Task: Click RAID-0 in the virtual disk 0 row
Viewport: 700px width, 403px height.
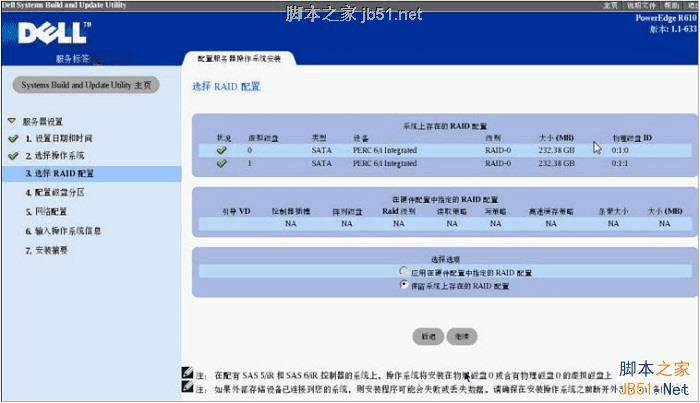Action: pyautogui.click(x=498, y=150)
